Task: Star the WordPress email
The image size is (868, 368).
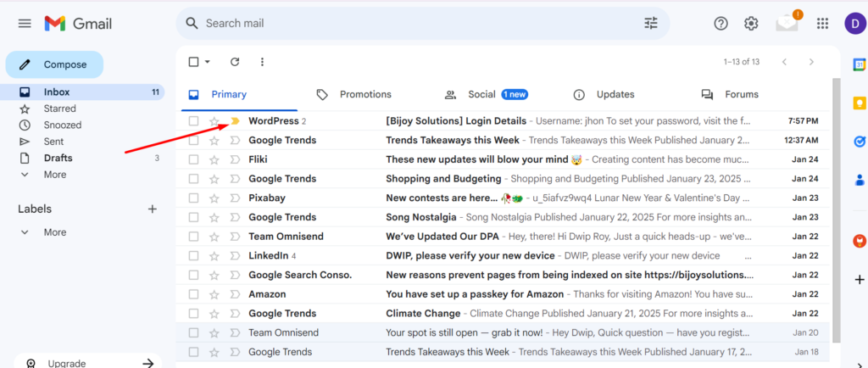Action: pos(214,121)
